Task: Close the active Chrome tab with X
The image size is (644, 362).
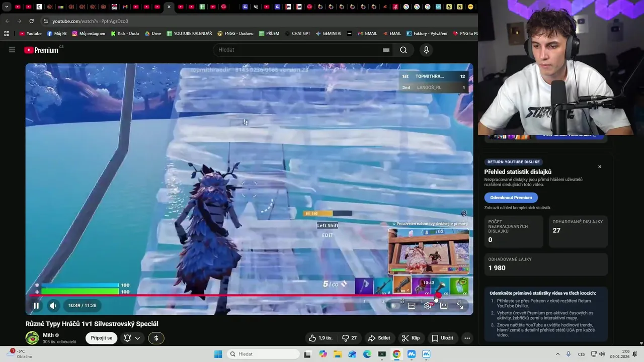Action: [169, 7]
